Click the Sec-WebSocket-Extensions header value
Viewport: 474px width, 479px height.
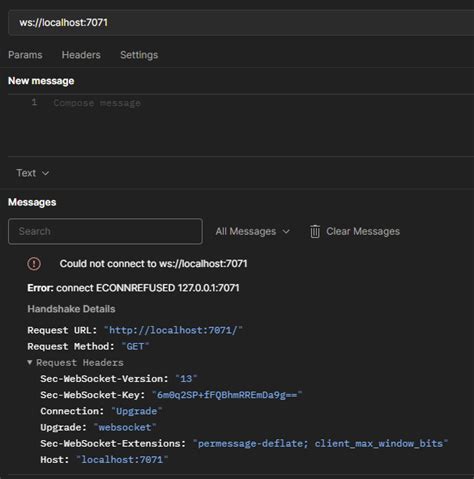click(320, 444)
